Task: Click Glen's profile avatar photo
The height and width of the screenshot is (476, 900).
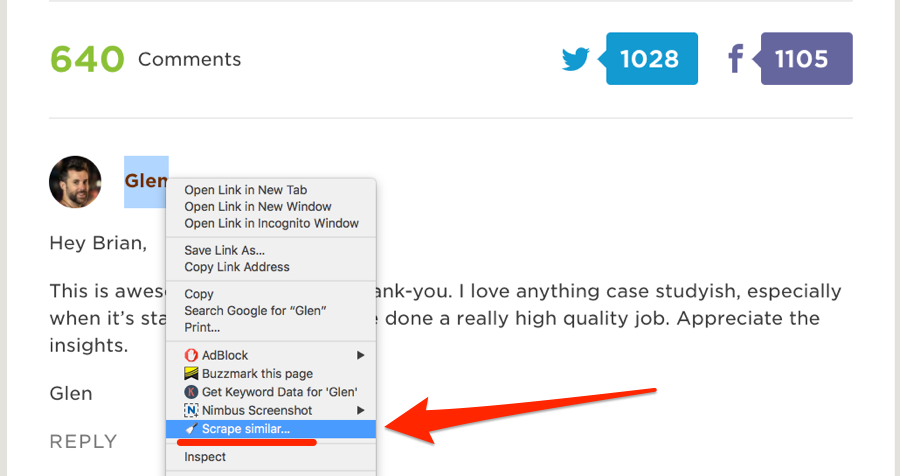Action: pyautogui.click(x=75, y=182)
